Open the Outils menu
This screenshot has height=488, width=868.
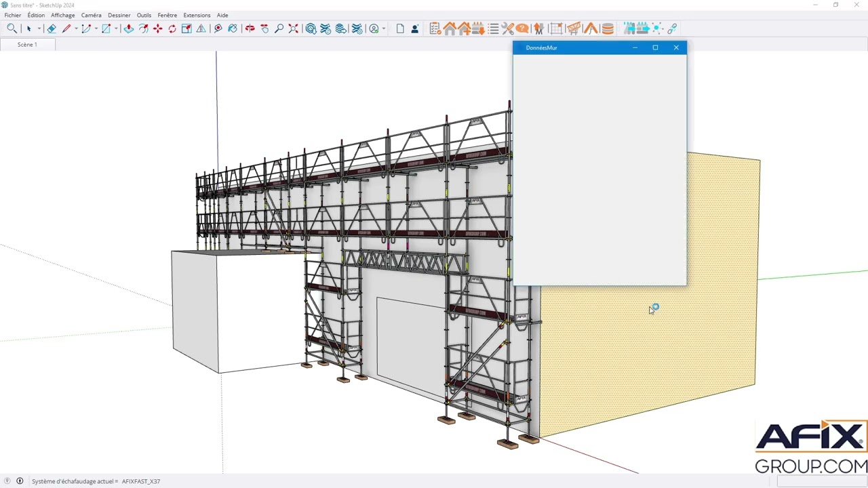144,15
